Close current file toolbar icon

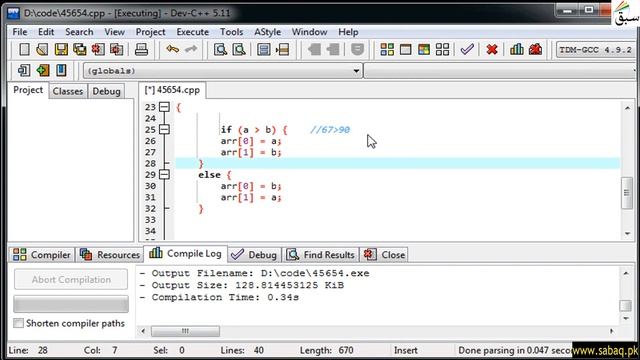98,49
